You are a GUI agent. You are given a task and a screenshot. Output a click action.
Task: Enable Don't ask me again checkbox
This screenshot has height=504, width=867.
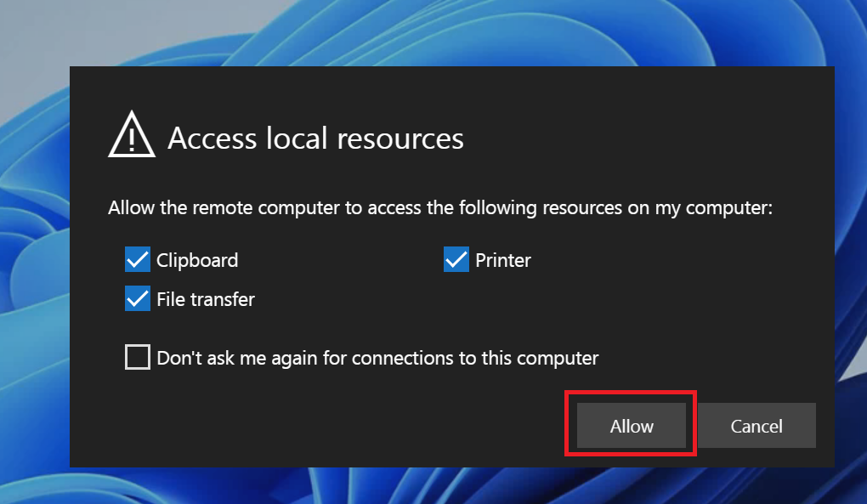tap(138, 357)
